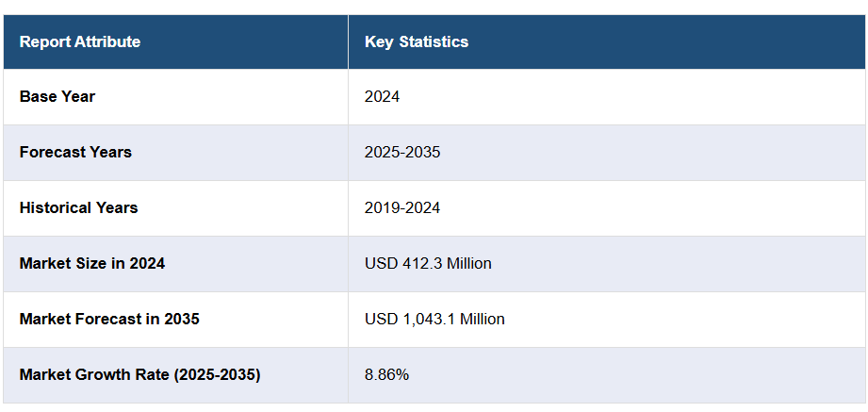This screenshot has width=868, height=412.
Task: Click the Key Statistics column header
Action: (x=417, y=41)
